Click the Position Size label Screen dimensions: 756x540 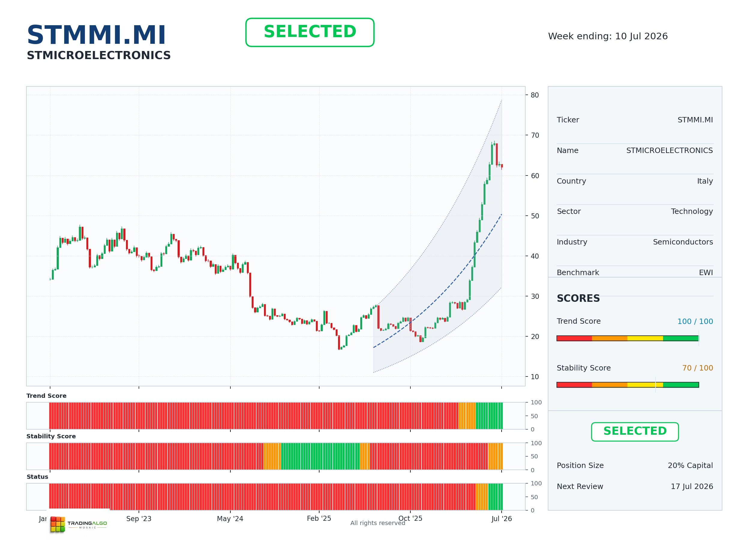(580, 466)
